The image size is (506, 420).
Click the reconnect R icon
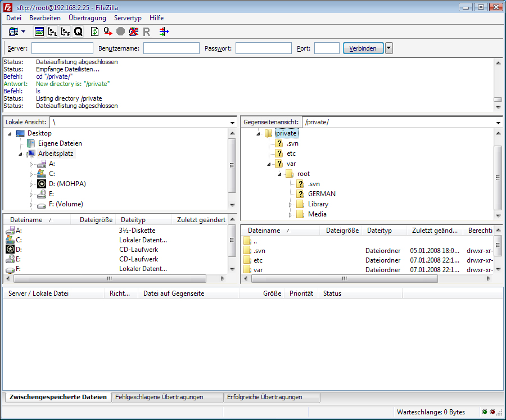147,31
